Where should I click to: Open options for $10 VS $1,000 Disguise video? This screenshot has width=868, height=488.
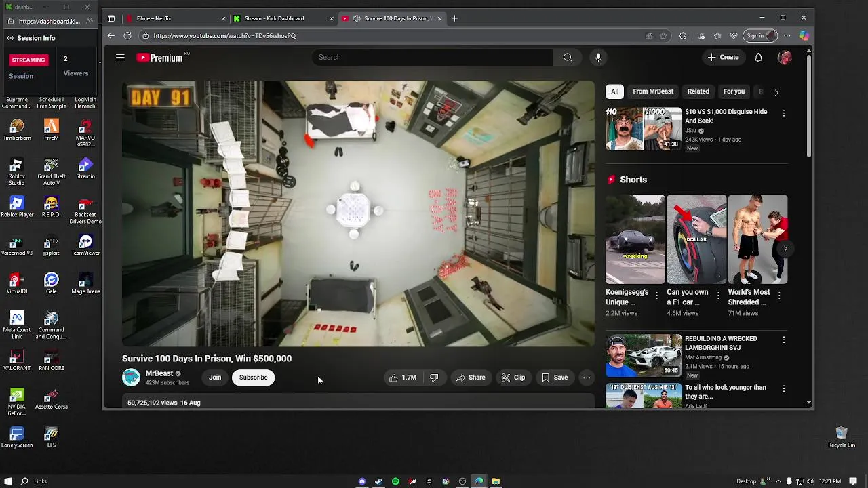coord(784,113)
